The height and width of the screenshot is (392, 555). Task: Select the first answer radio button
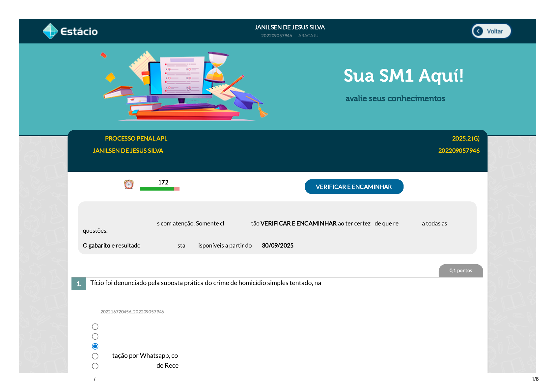coord(95,327)
